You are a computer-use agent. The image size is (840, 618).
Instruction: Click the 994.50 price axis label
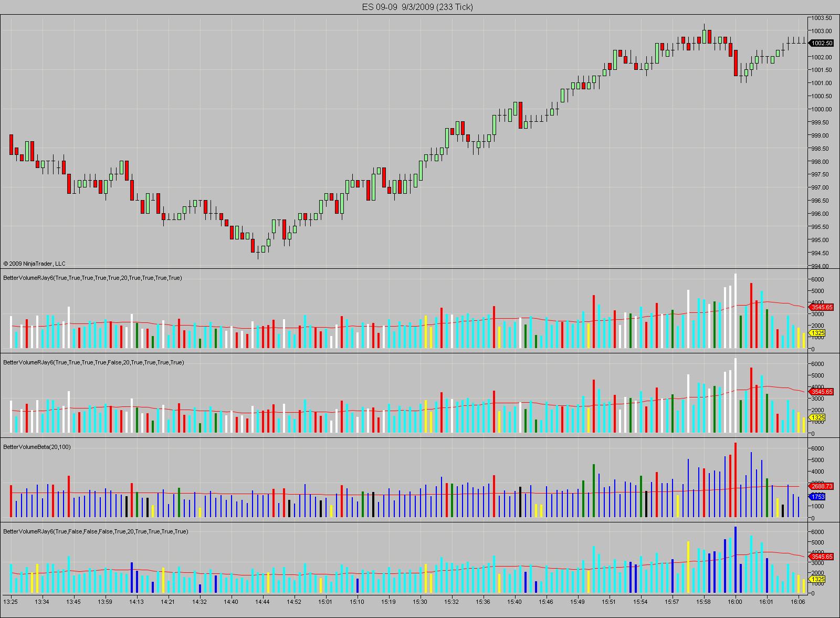[821, 253]
